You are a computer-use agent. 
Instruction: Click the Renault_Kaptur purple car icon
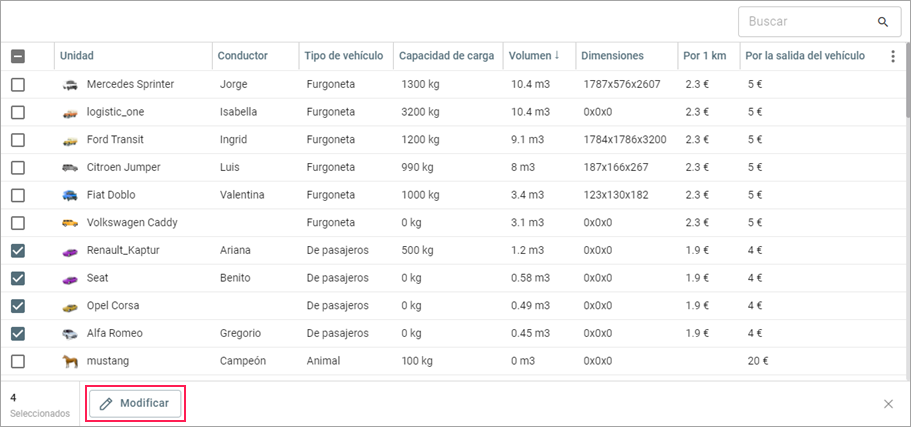click(x=69, y=250)
